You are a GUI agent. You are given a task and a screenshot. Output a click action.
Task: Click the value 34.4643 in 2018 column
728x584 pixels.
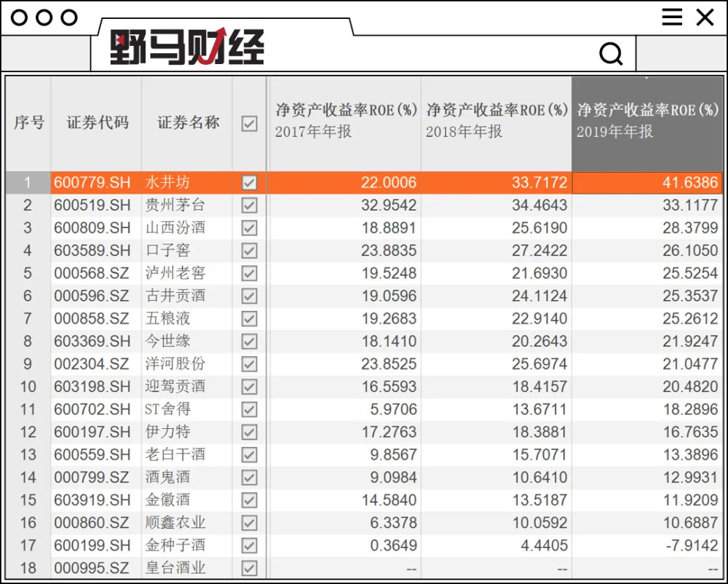tap(539, 205)
